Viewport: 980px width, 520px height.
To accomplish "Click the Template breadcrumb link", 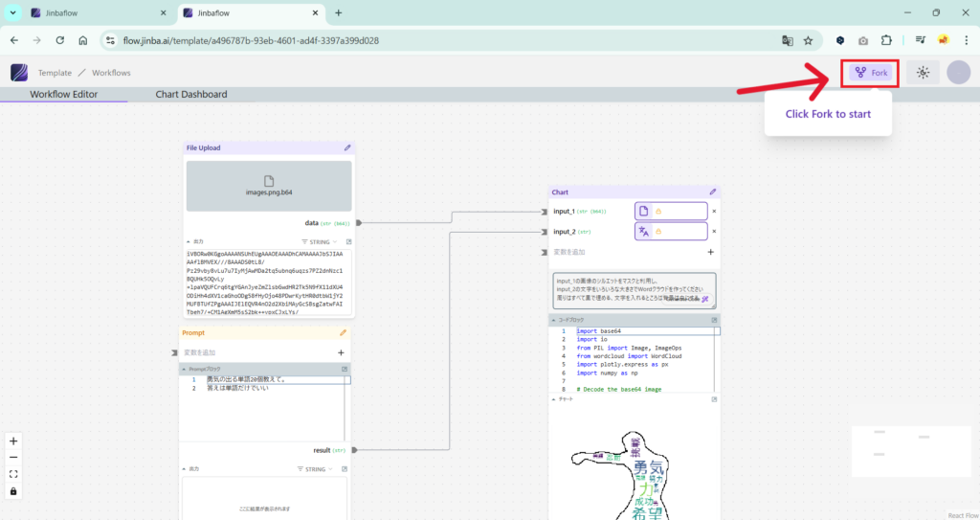I will [x=55, y=73].
